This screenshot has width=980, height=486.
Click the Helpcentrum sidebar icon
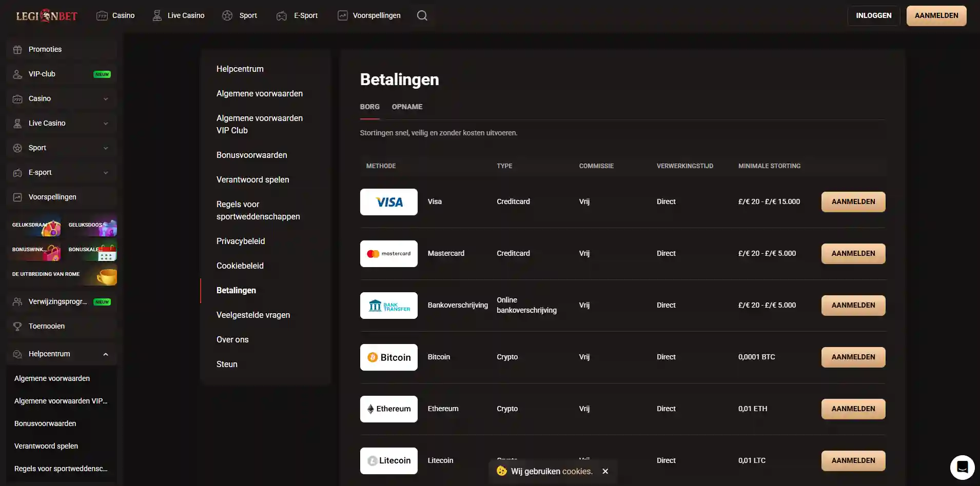[17, 354]
